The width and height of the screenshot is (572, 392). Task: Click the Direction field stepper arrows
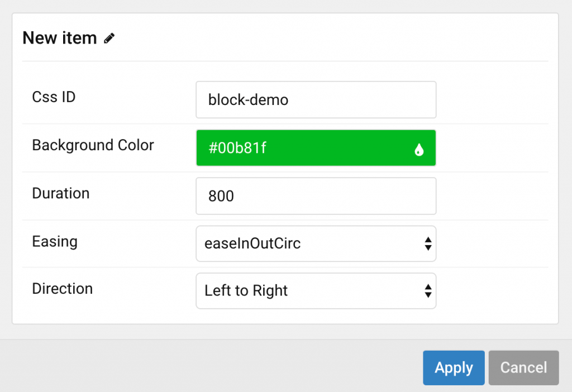427,290
